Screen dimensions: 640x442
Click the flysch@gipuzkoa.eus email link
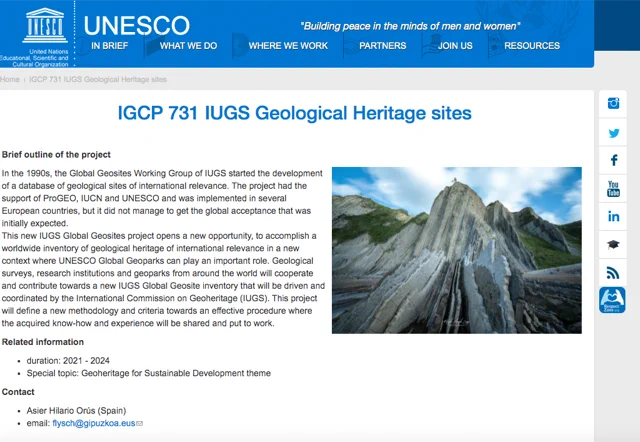[x=94, y=423]
